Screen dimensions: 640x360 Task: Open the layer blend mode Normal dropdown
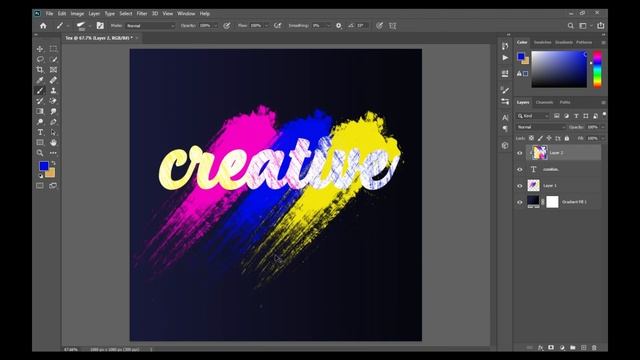click(541, 127)
